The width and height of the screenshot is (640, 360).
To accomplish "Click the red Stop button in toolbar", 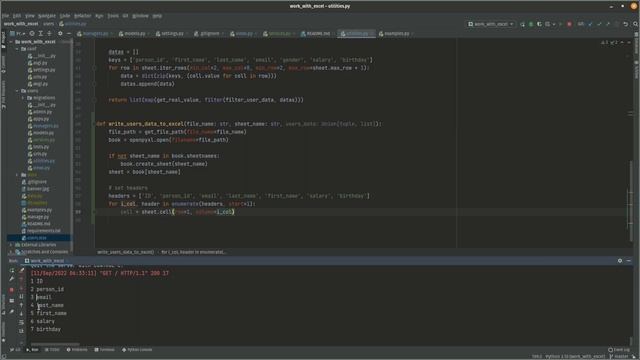I will click(x=569, y=24).
